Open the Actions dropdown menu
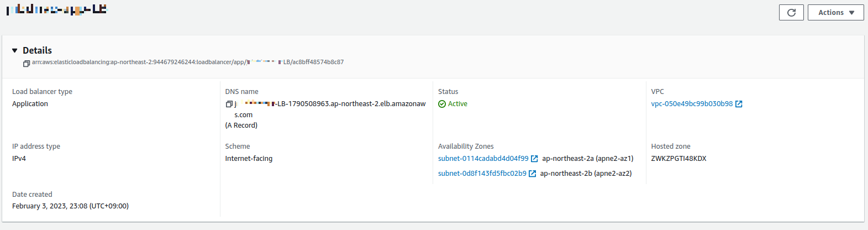 click(x=835, y=12)
